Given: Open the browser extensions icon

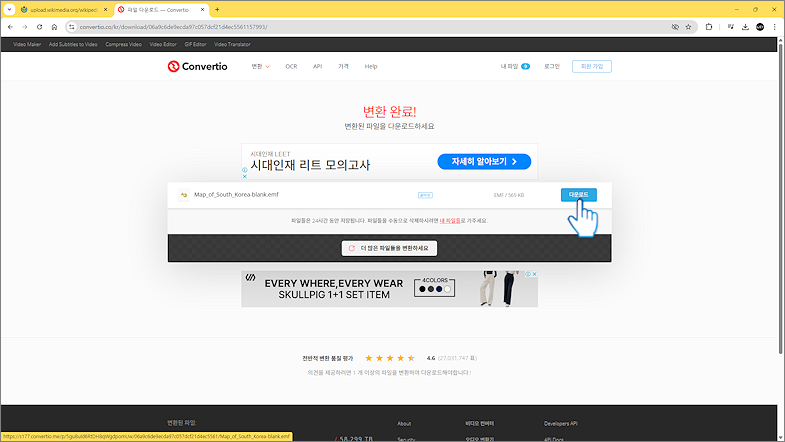Looking at the screenshot, I should [x=709, y=27].
